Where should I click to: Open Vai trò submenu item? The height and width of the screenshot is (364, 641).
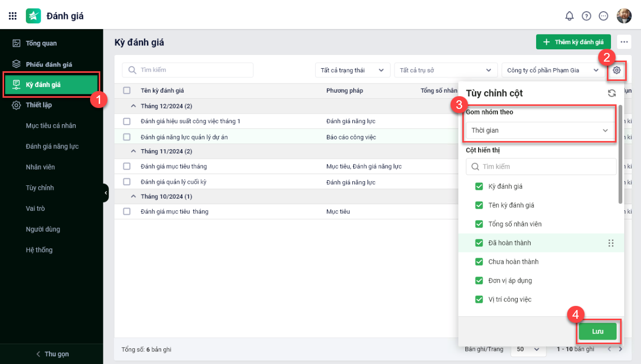pyautogui.click(x=35, y=208)
